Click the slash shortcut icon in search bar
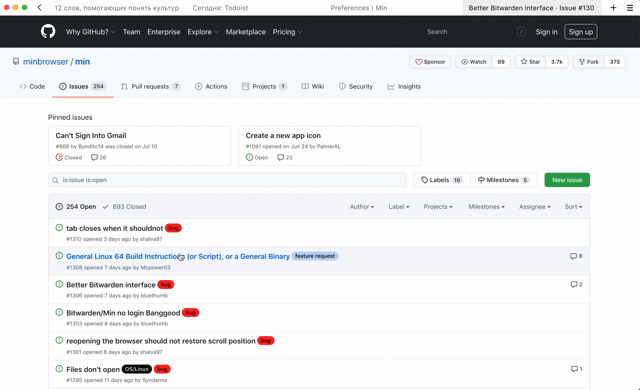This screenshot has height=390, width=640. [x=521, y=32]
